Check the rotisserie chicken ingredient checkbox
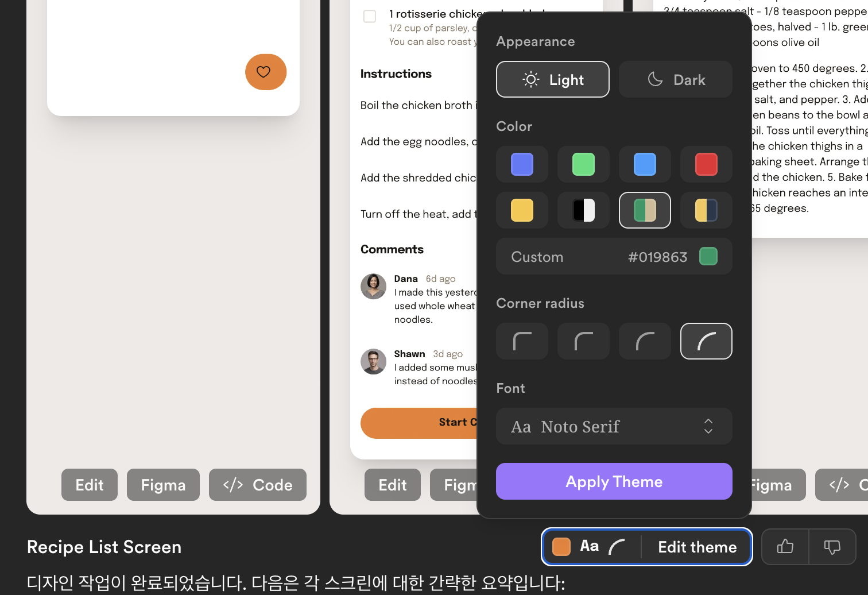Viewport: 868px width, 595px height. point(370,16)
